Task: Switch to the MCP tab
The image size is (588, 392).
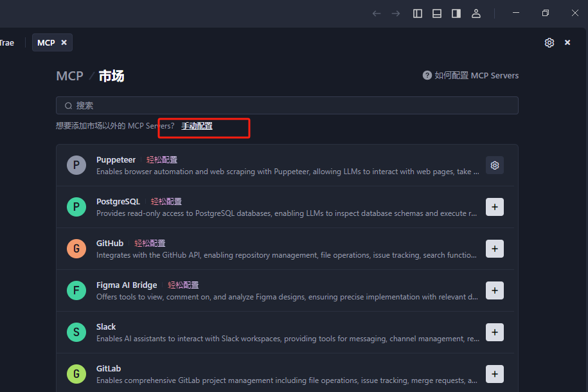Action: pos(46,42)
